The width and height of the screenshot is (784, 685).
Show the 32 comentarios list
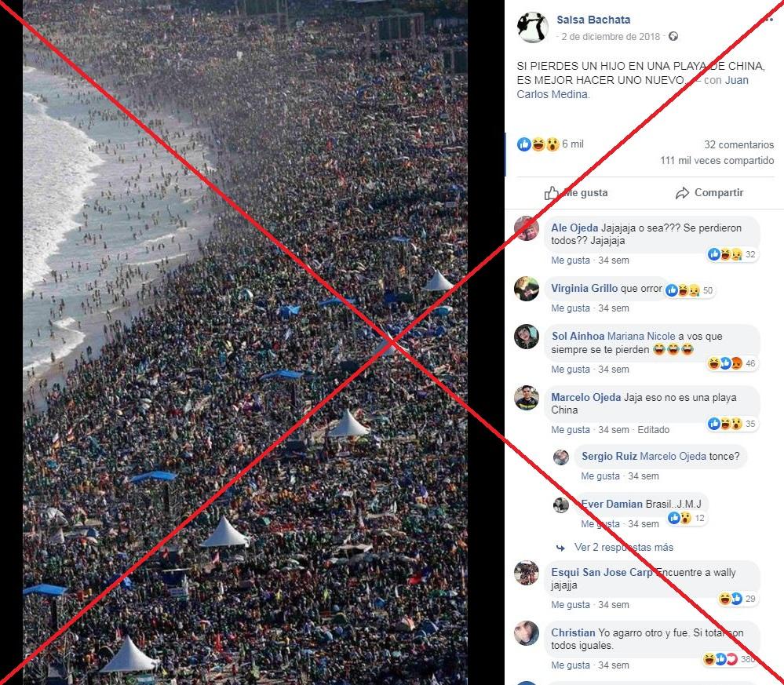coord(738,145)
